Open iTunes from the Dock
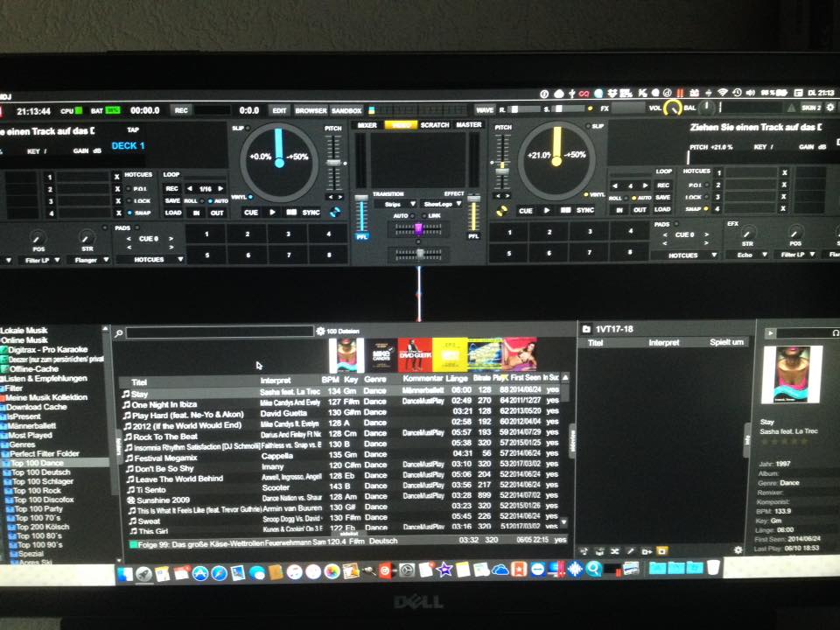The width and height of the screenshot is (840, 630). pyautogui.click(x=295, y=571)
